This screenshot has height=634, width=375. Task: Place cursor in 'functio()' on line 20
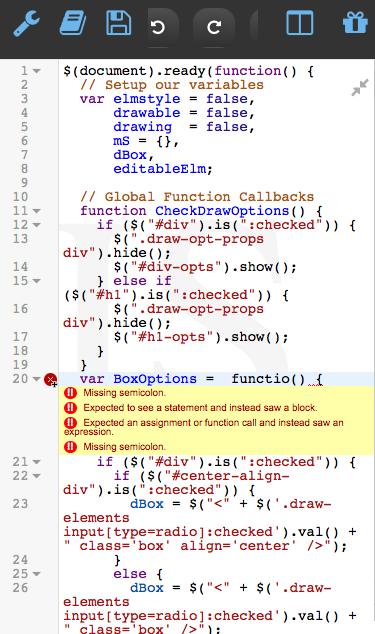pyautogui.click(x=268, y=379)
